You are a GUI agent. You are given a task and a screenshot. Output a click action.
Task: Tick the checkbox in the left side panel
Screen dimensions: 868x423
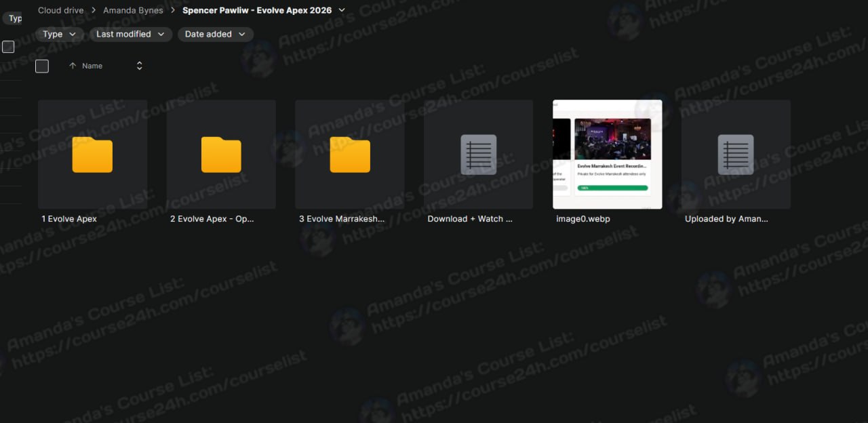click(8, 47)
